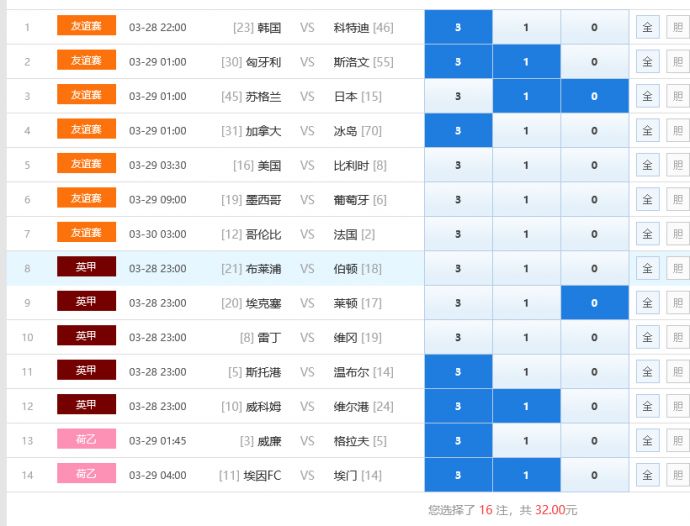The height and width of the screenshot is (526, 690).
Task: Click 全 button for 匈牙利 vs 斯洛文 row
Action: pos(646,62)
